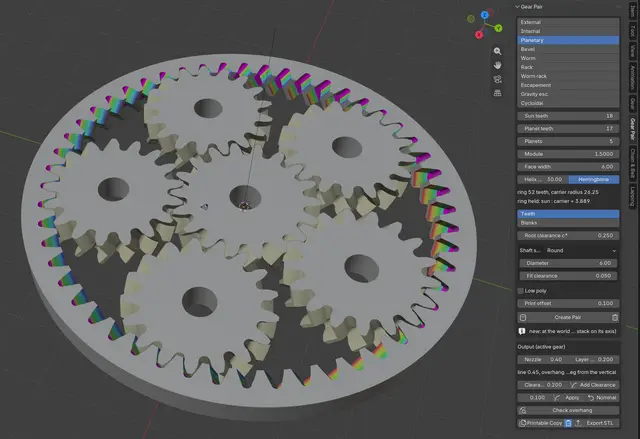640x439 pixels.
Task: Click the Export STL upload arrow icon
Action: coord(578,423)
